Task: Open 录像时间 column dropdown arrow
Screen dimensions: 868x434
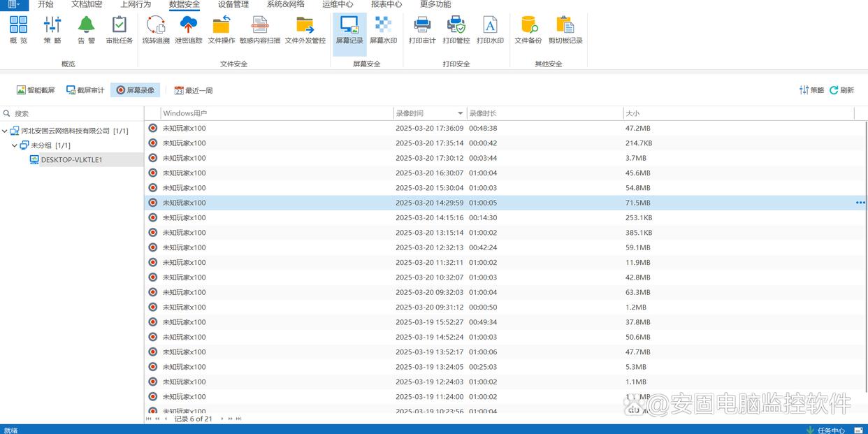Action: [461, 113]
